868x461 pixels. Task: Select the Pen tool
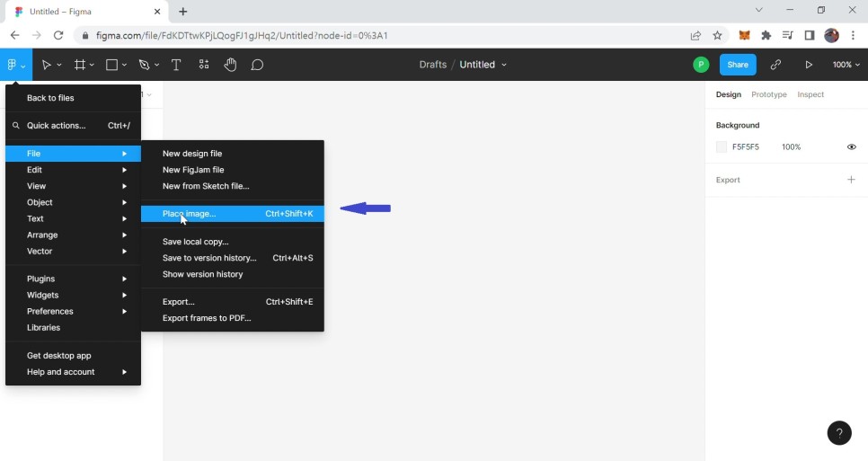[145, 65]
